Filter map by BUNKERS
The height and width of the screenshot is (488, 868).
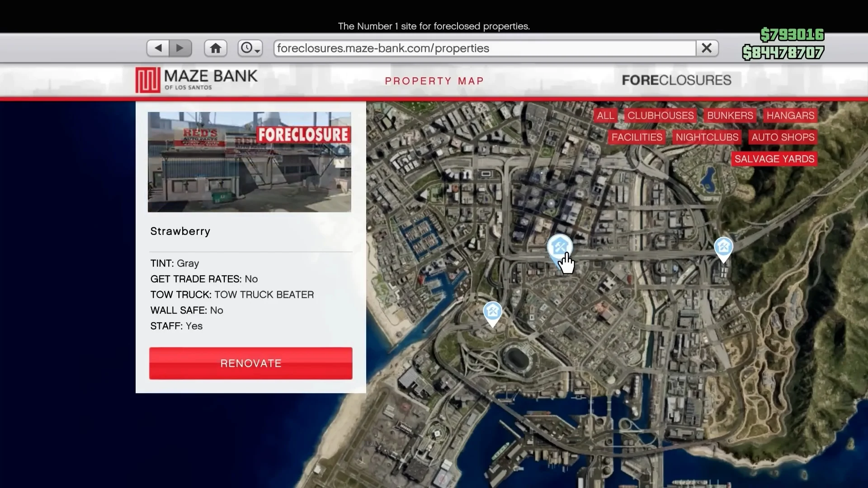pyautogui.click(x=730, y=116)
